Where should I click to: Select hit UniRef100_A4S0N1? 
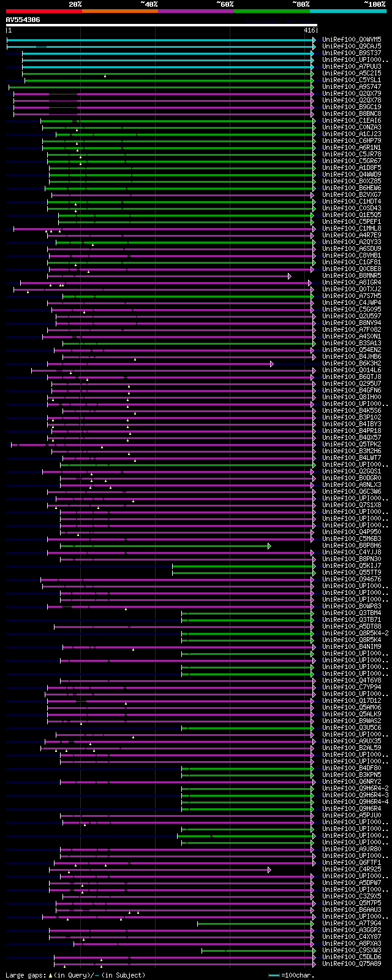tap(352, 336)
